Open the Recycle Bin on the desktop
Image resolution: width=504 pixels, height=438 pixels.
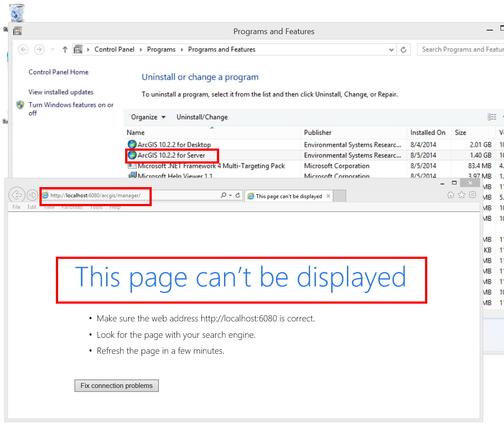[17, 13]
